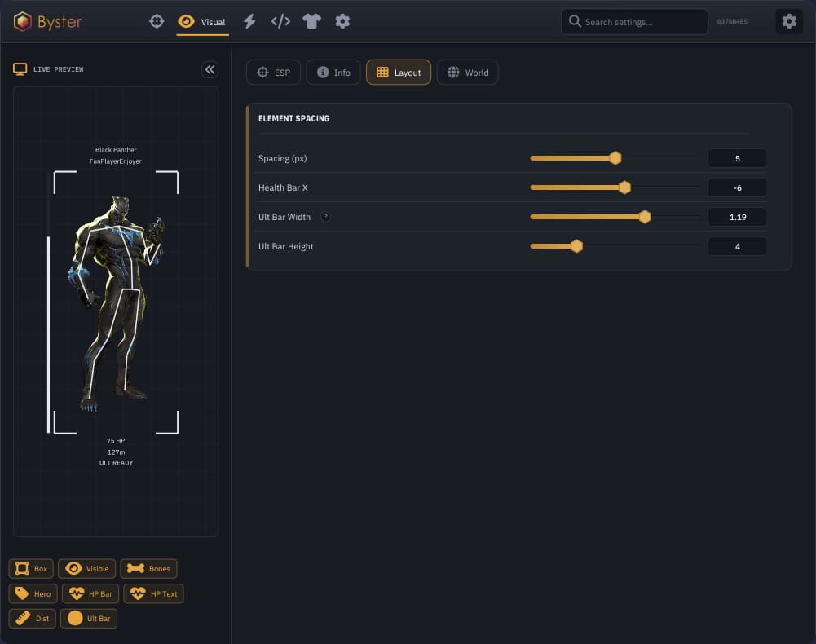Click the FunPlayerEnjoyer name label
816x644 pixels.
[x=116, y=161]
